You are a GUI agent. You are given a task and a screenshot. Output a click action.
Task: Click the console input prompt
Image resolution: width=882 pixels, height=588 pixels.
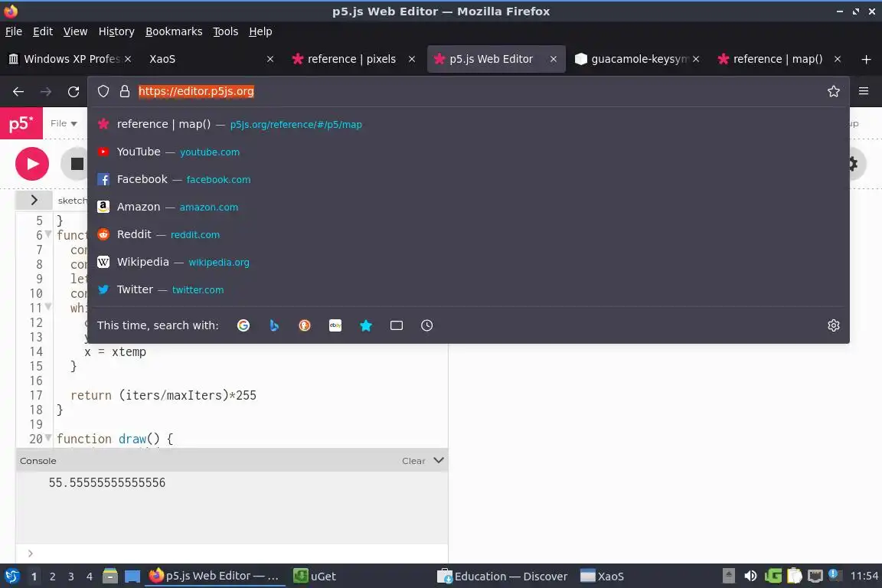click(232, 554)
